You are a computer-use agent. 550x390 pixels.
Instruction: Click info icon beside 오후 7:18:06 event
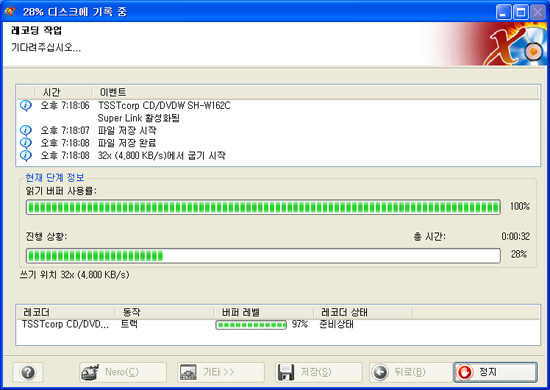26,105
